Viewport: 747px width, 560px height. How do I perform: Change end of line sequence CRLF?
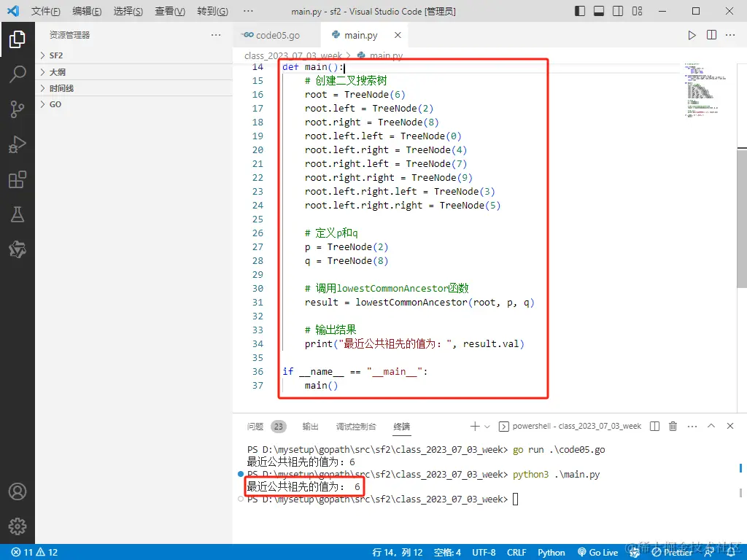(x=516, y=553)
